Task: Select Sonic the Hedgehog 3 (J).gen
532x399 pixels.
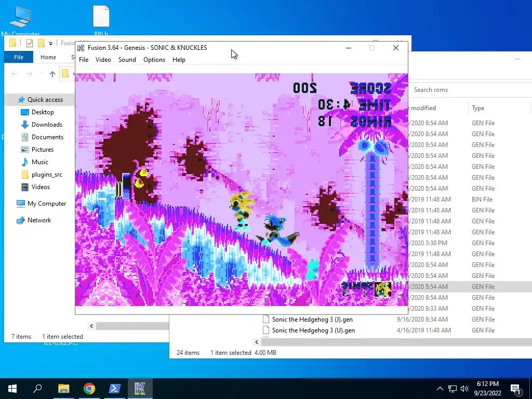Action: click(x=312, y=320)
